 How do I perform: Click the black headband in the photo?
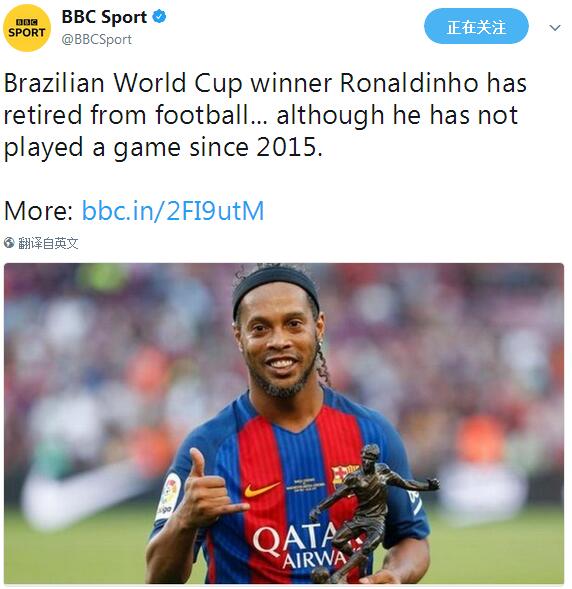(275, 286)
